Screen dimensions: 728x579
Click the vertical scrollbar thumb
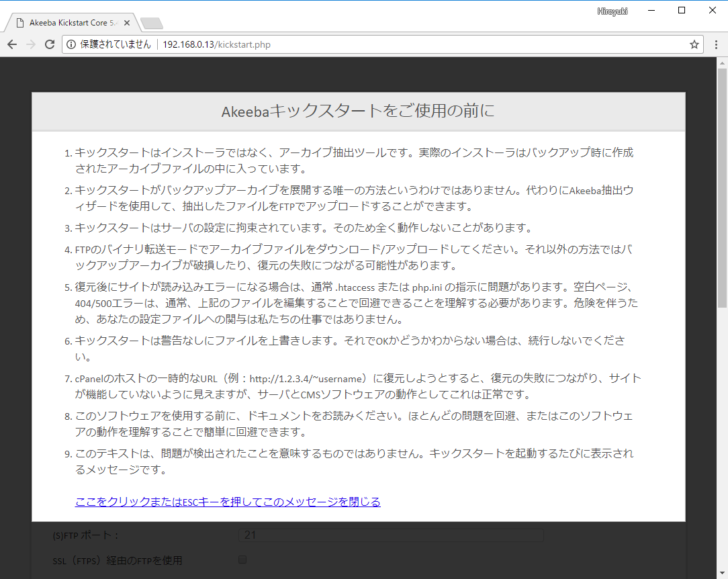[722, 188]
